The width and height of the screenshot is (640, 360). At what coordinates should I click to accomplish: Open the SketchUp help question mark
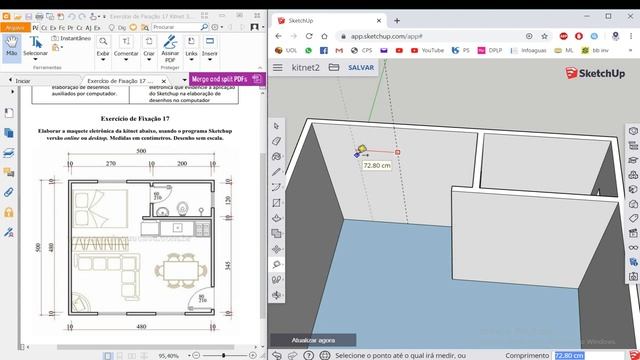pyautogui.click(x=309, y=356)
